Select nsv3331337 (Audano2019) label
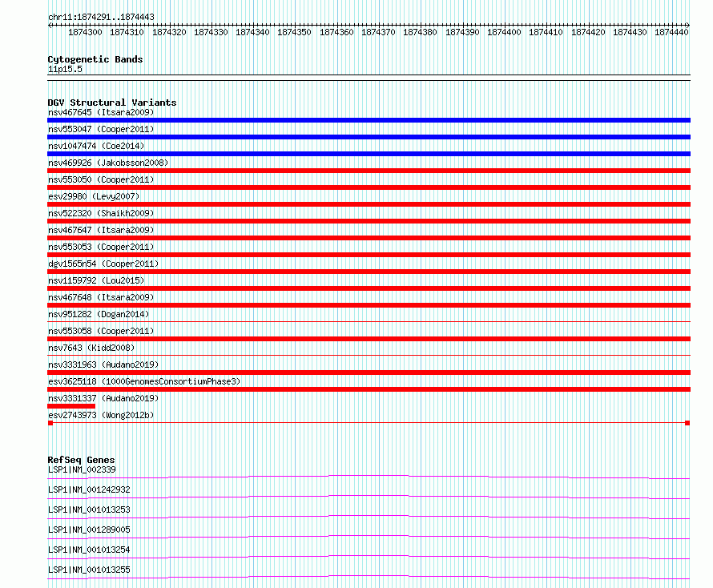Image resolution: width=713 pixels, height=588 pixels. (x=103, y=398)
